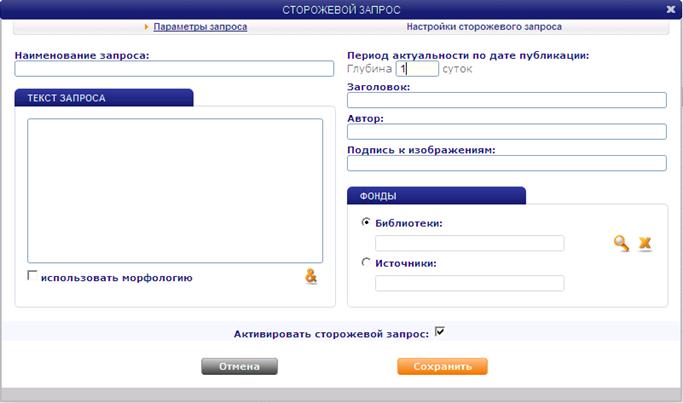Click the magnifier search icon in Фонды
The image size is (683, 403).
point(621,243)
